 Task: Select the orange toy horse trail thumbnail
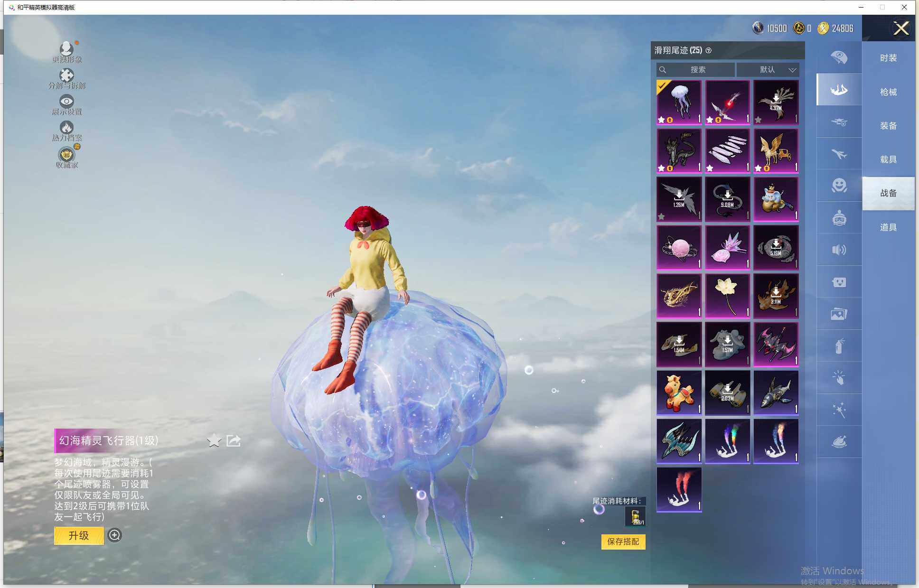679,392
